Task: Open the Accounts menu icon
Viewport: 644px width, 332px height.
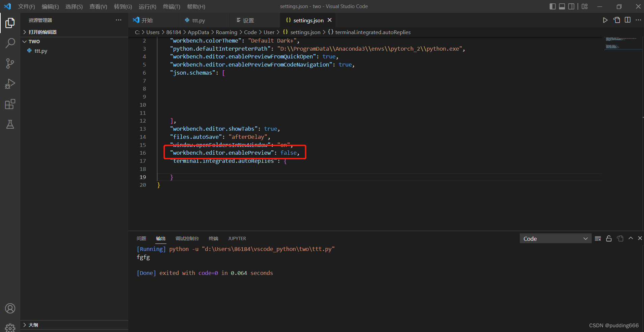Action: pyautogui.click(x=10, y=308)
